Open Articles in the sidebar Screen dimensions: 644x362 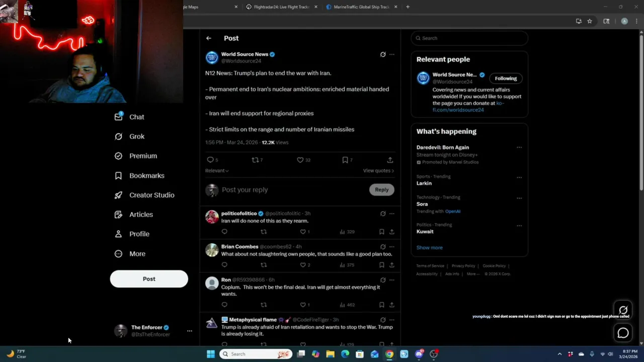coord(133,214)
